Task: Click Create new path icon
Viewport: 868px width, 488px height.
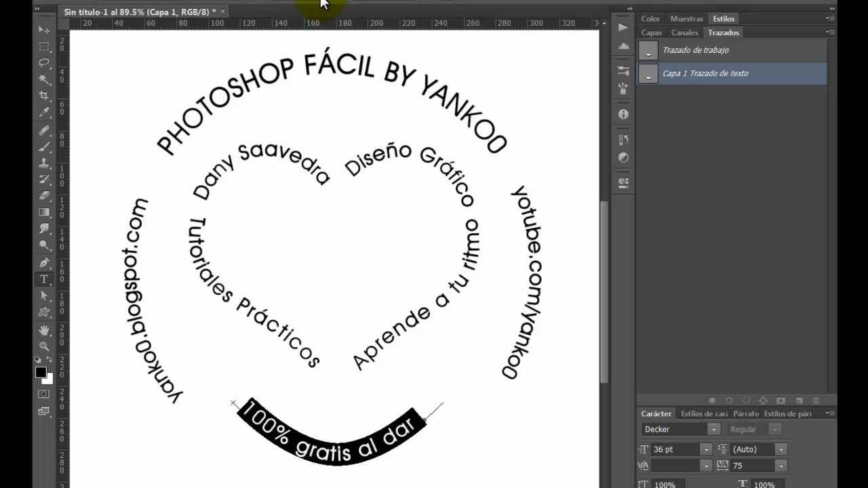Action: [x=798, y=401]
